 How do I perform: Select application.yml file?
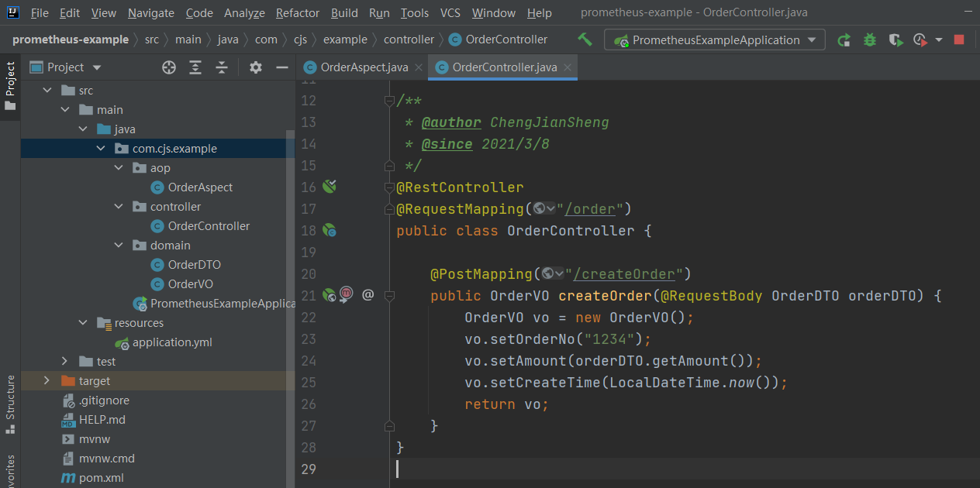(x=172, y=342)
